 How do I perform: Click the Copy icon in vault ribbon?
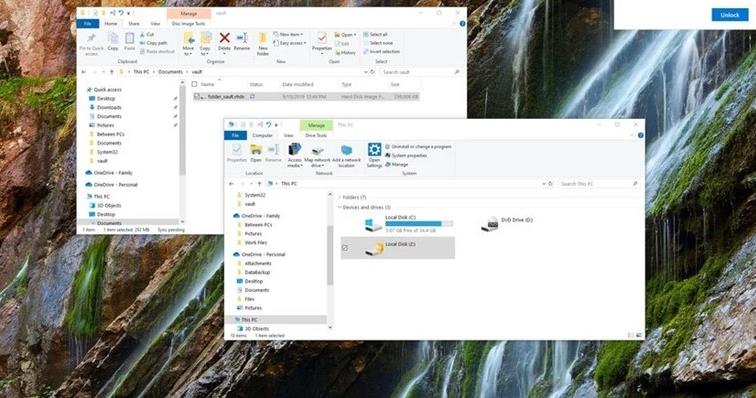point(113,41)
